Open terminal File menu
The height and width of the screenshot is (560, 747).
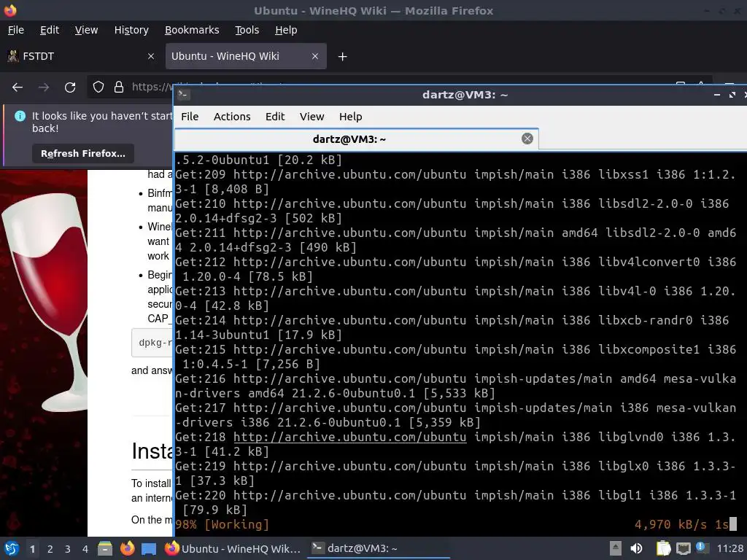[x=190, y=117]
